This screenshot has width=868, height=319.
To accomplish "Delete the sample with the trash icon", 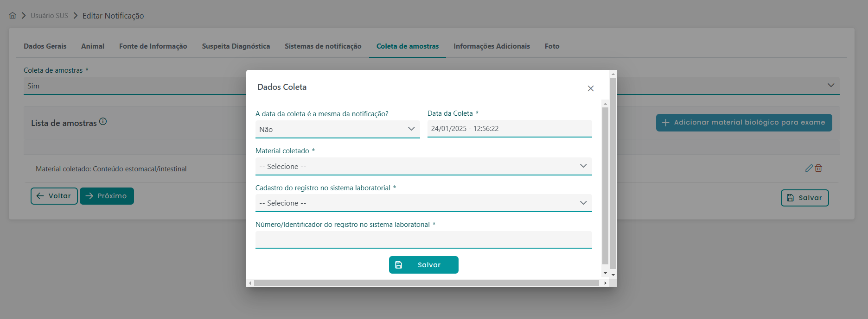I will point(818,168).
